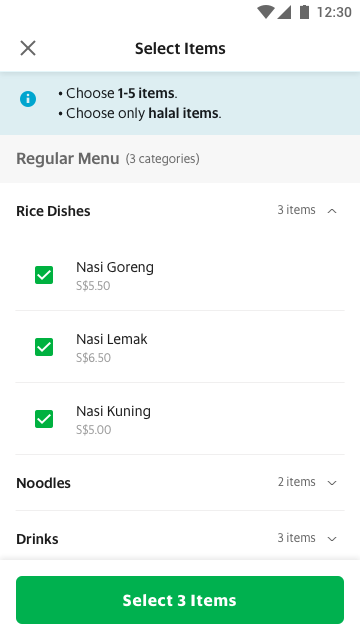Uncheck Nasi Lemak checkbox
Screen dimensions: 360x640
tap(44, 347)
